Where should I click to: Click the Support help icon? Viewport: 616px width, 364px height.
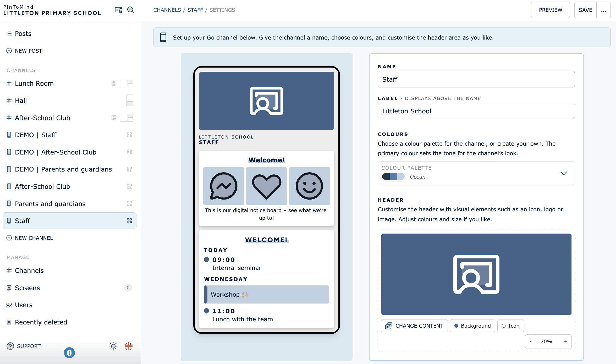pos(10,346)
